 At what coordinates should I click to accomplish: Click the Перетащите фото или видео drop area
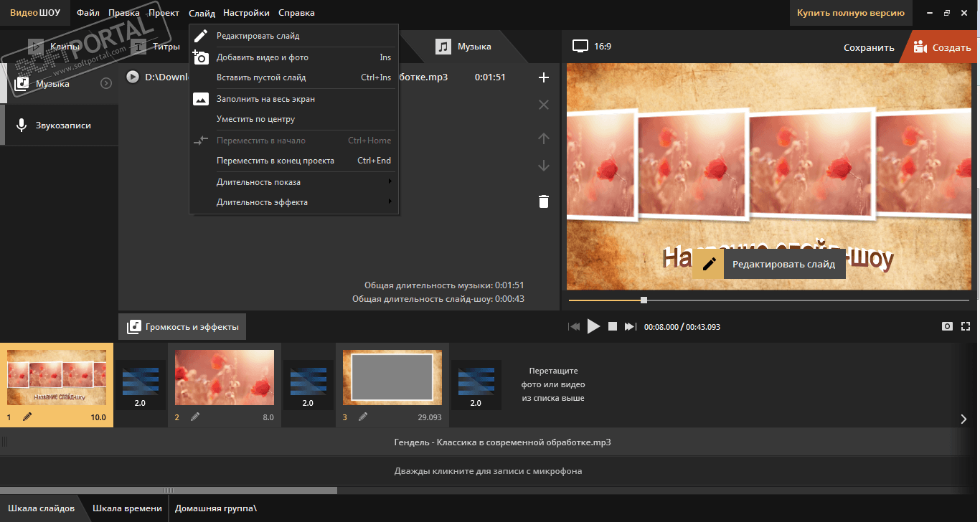[x=553, y=384]
